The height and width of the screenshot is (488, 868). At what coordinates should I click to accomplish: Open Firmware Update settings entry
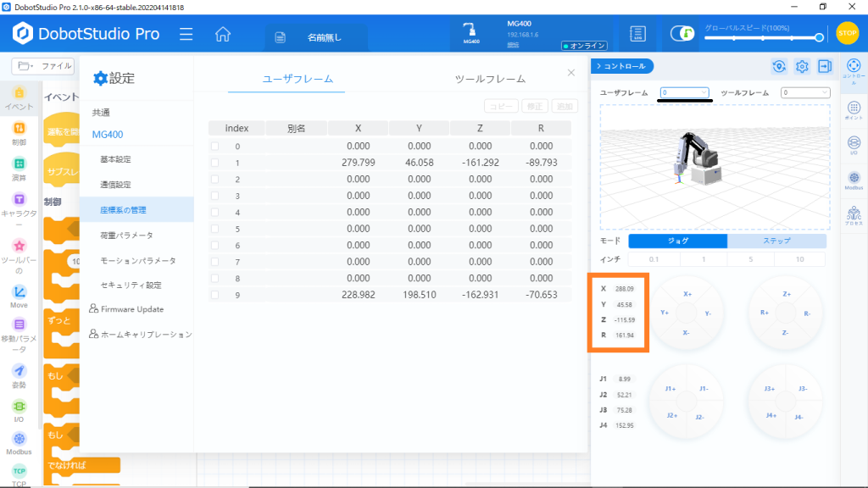click(x=127, y=309)
